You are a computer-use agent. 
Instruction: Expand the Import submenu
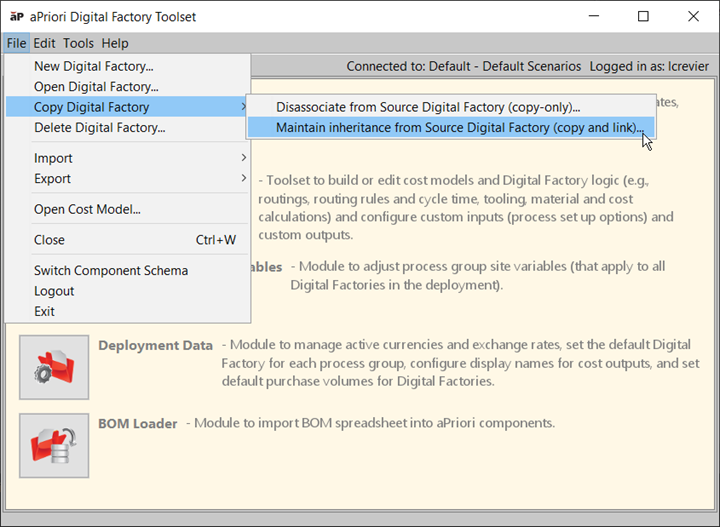point(128,158)
